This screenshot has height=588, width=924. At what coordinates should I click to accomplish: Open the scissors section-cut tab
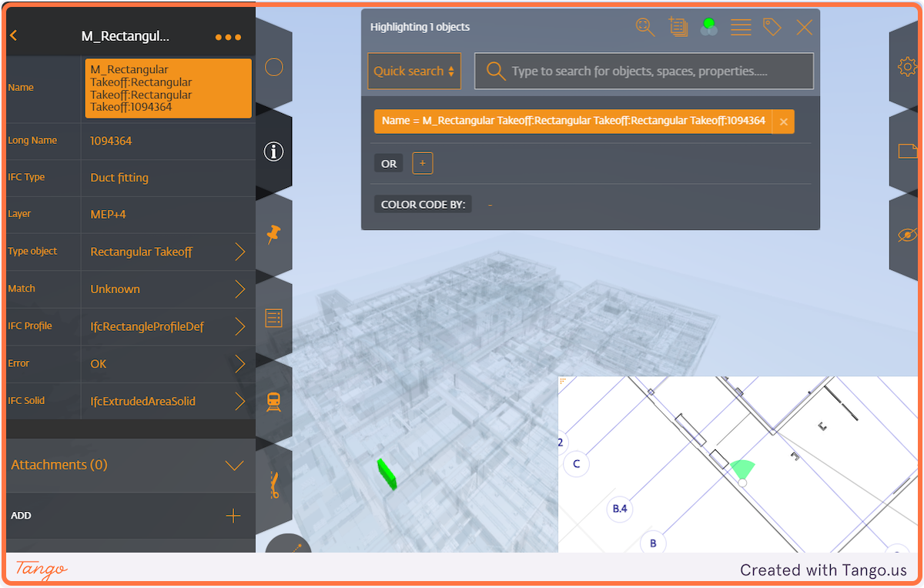[273, 485]
